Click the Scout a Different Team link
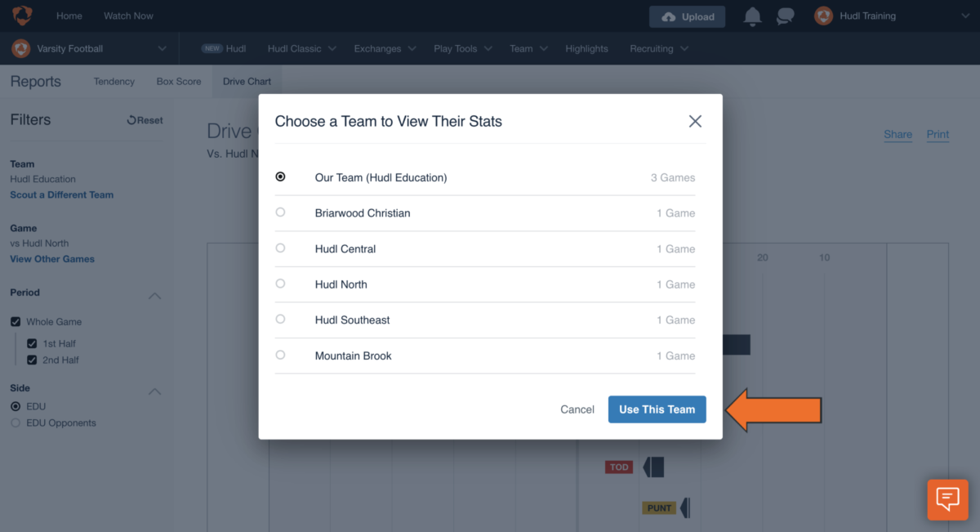 click(63, 194)
